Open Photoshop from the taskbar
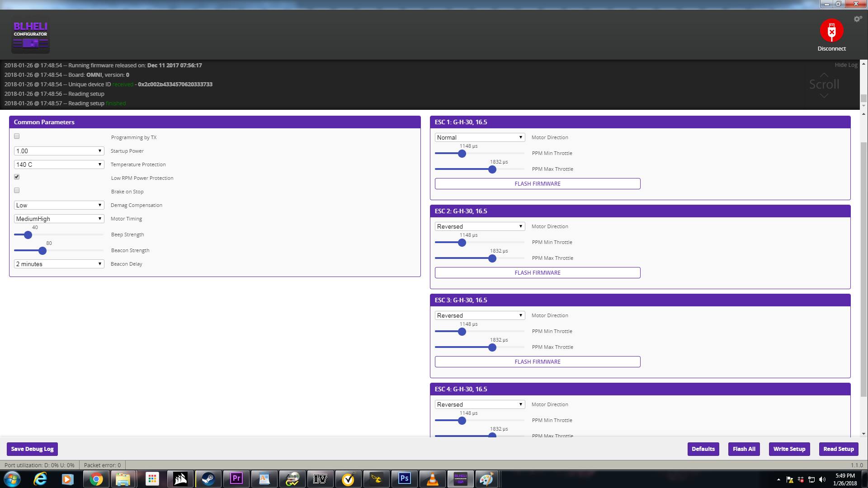Viewport: 868px width, 488px height. [x=404, y=479]
